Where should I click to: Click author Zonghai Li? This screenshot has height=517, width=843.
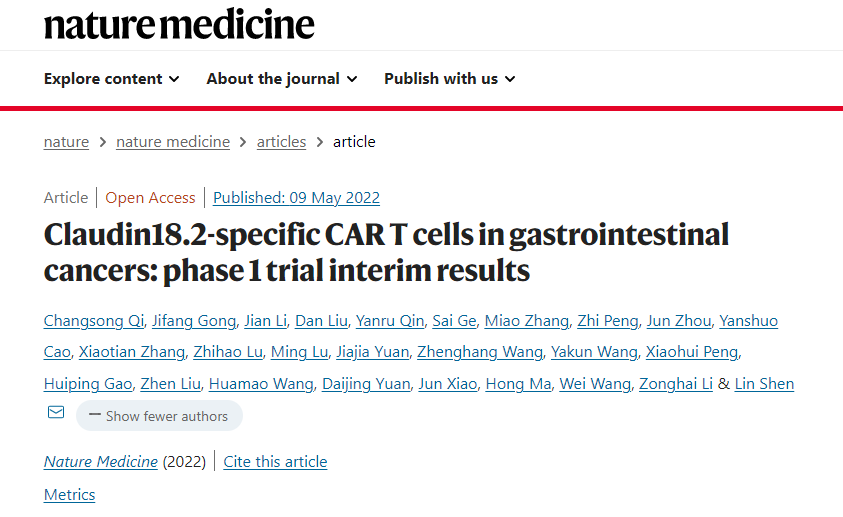675,384
